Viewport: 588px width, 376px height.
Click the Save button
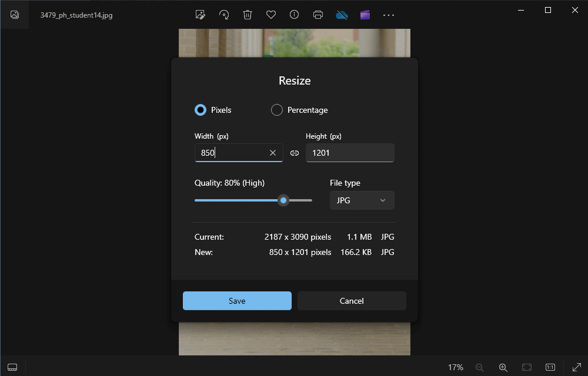237,301
